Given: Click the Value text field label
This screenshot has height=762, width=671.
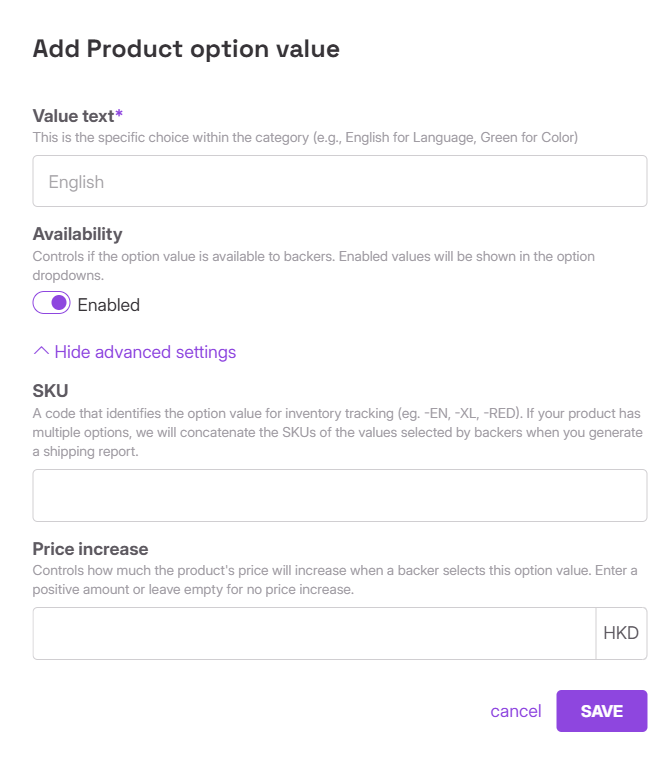Looking at the screenshot, I should (73, 116).
